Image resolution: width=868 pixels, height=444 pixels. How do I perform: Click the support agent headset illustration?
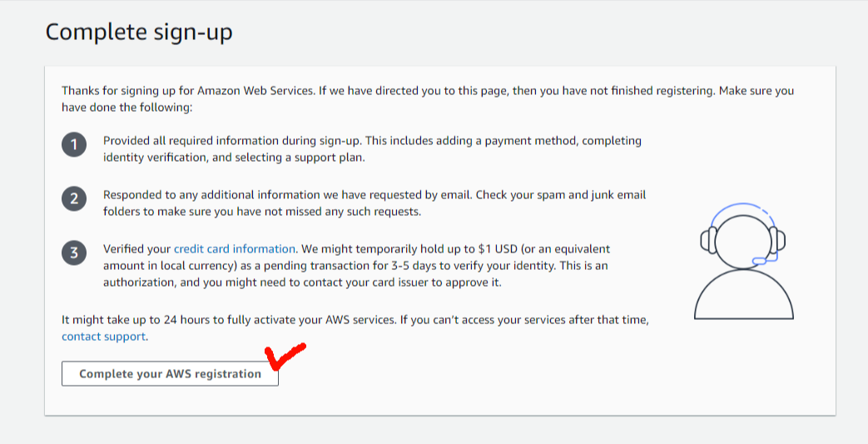click(743, 261)
